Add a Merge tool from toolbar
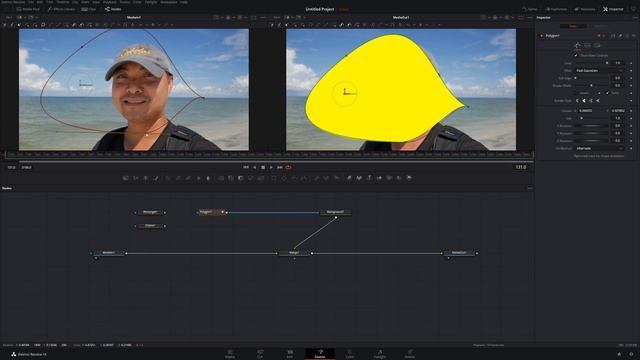 (221, 178)
